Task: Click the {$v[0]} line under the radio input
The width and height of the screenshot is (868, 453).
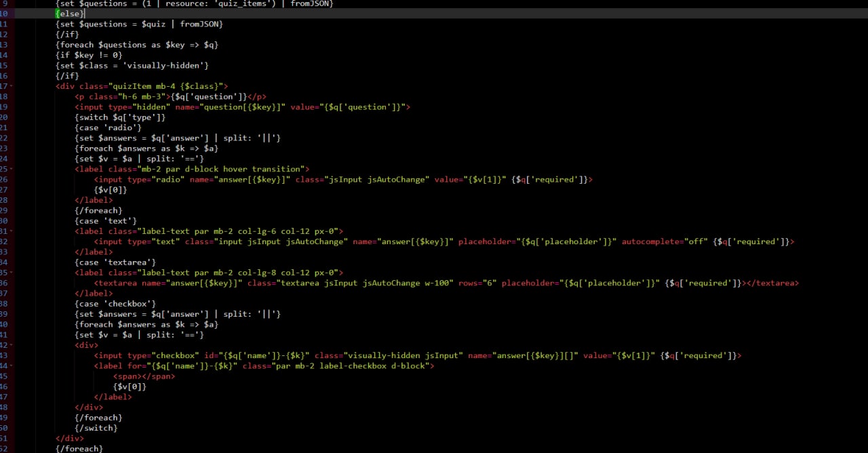Action: pos(111,189)
